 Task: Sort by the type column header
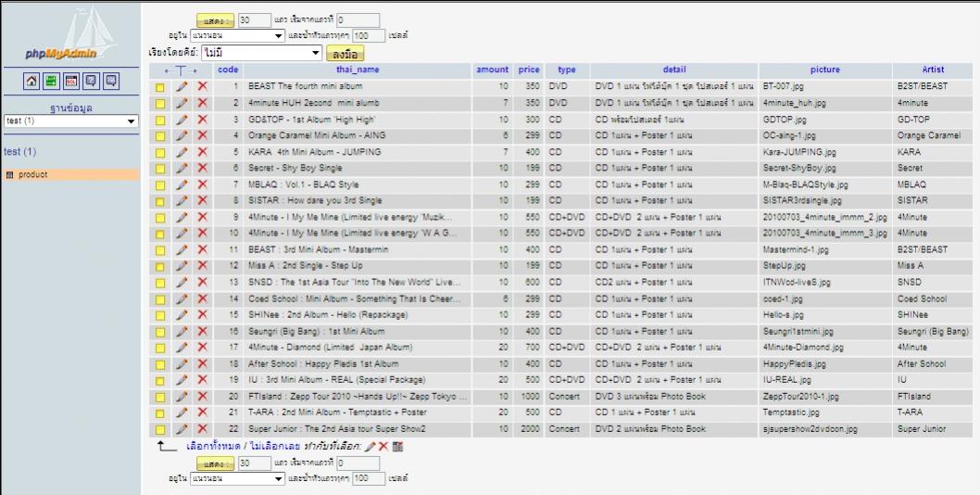tap(567, 70)
